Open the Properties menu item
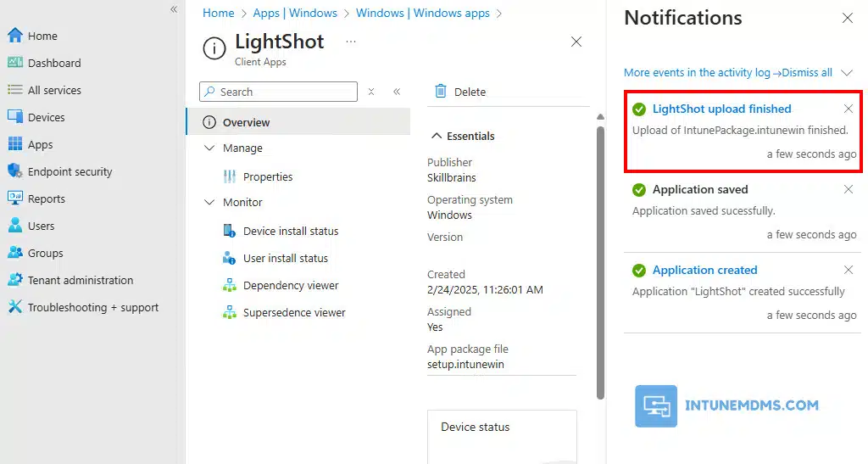Viewport: 868px width, 464px height. [267, 176]
